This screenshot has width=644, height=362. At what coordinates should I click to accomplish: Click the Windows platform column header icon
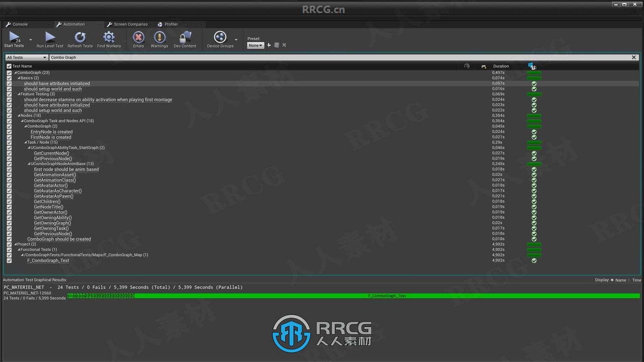532,66
